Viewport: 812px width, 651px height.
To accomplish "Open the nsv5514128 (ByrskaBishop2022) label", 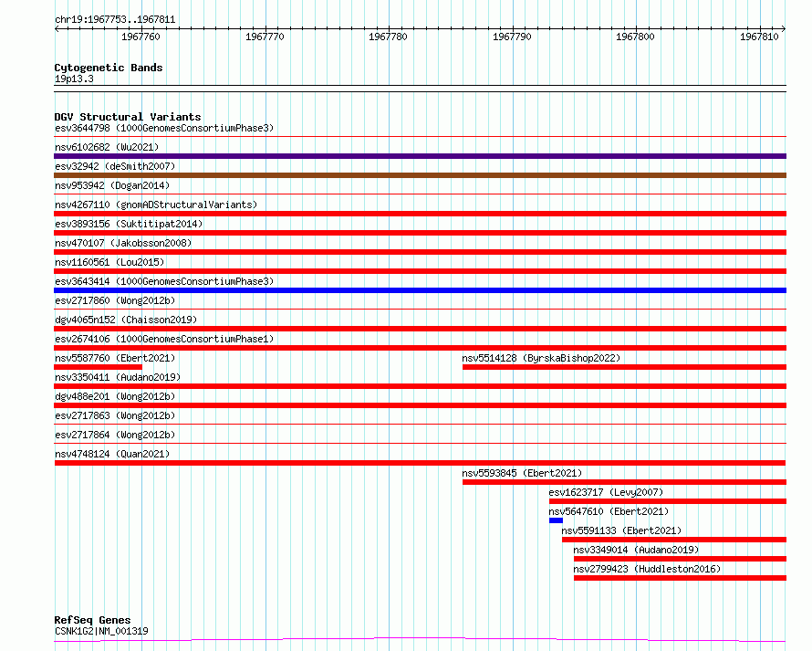I will coord(541,358).
